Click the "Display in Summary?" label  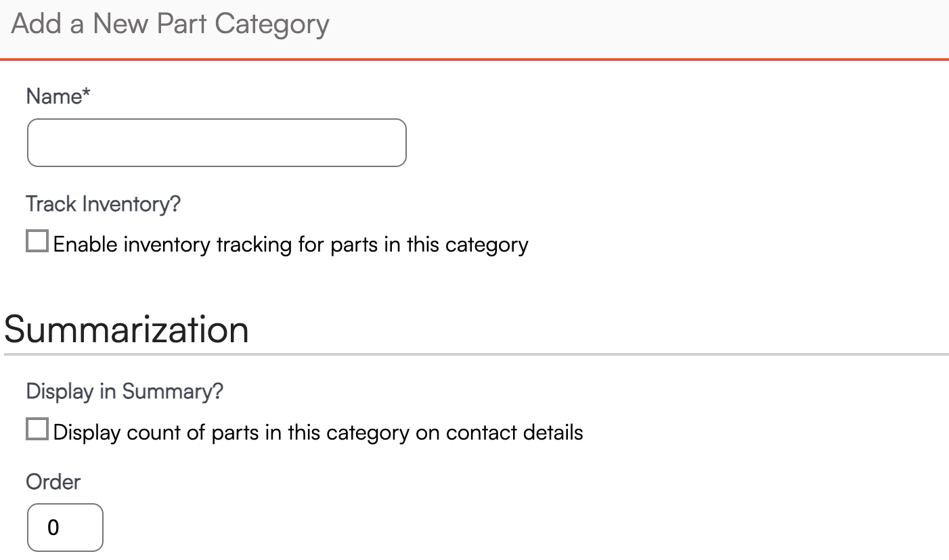(125, 392)
